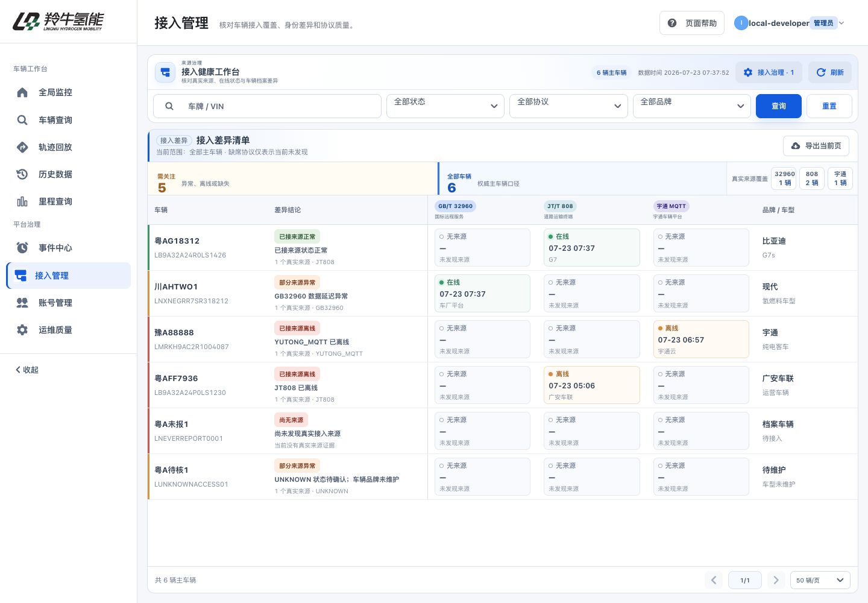Click the 刷新 button
This screenshot has width=868, height=603.
[x=830, y=72]
